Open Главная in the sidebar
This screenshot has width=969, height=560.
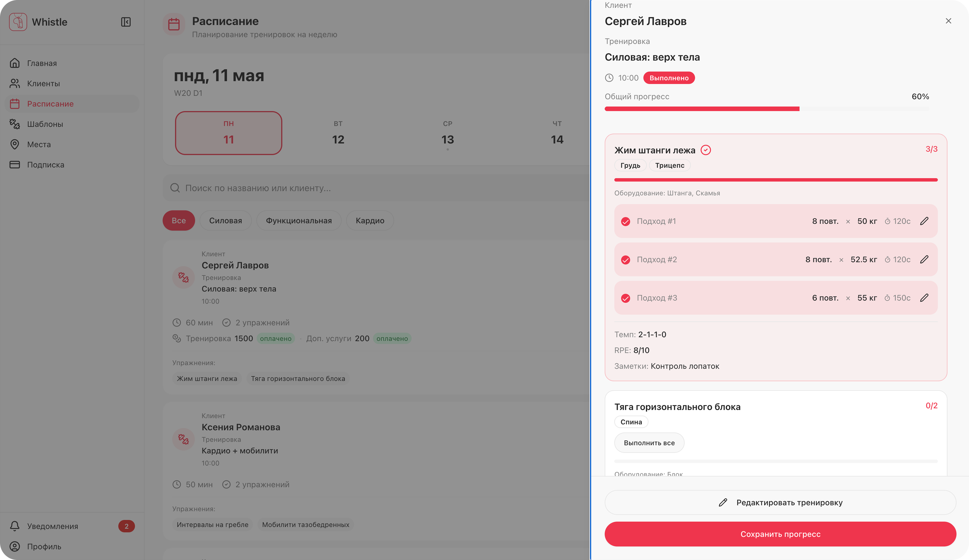(72, 63)
